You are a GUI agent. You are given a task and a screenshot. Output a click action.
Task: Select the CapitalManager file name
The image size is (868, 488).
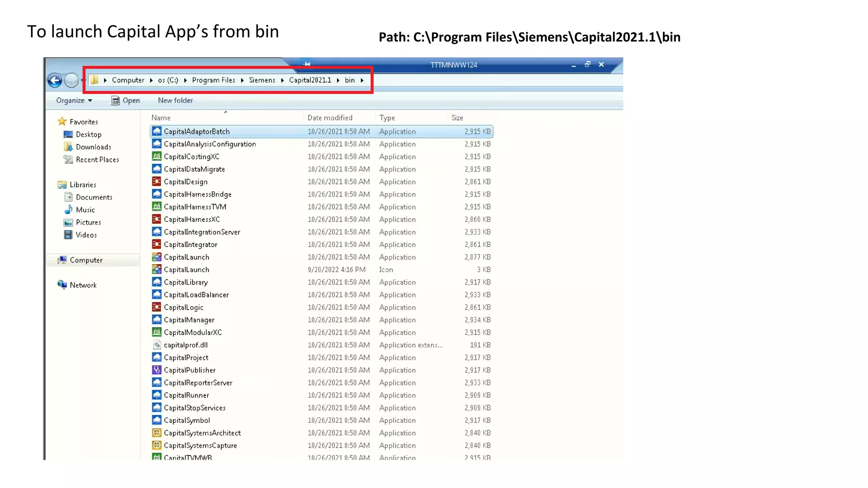click(189, 320)
